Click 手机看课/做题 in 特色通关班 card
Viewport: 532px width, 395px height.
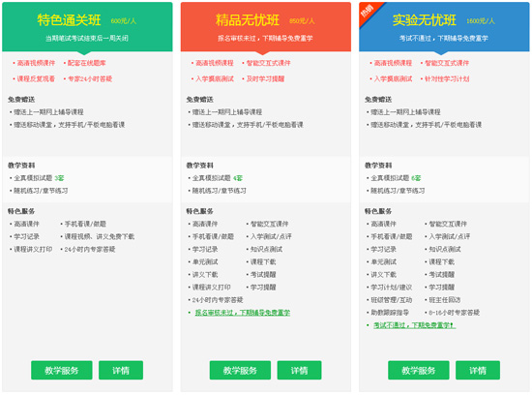coord(85,224)
